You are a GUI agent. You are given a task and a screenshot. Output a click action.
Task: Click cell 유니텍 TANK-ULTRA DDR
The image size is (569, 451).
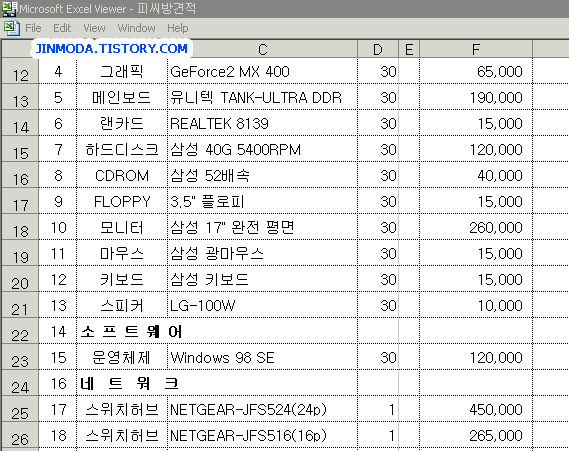click(262, 97)
